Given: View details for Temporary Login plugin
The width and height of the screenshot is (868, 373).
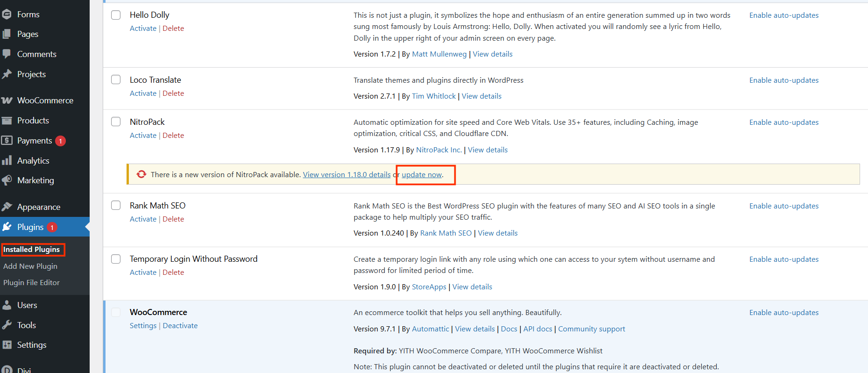Looking at the screenshot, I should (472, 287).
